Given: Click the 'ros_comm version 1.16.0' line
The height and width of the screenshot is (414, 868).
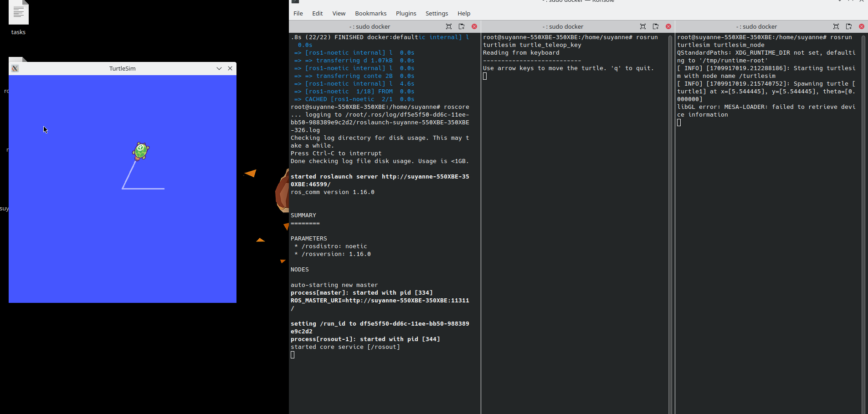Looking at the screenshot, I should [332, 192].
